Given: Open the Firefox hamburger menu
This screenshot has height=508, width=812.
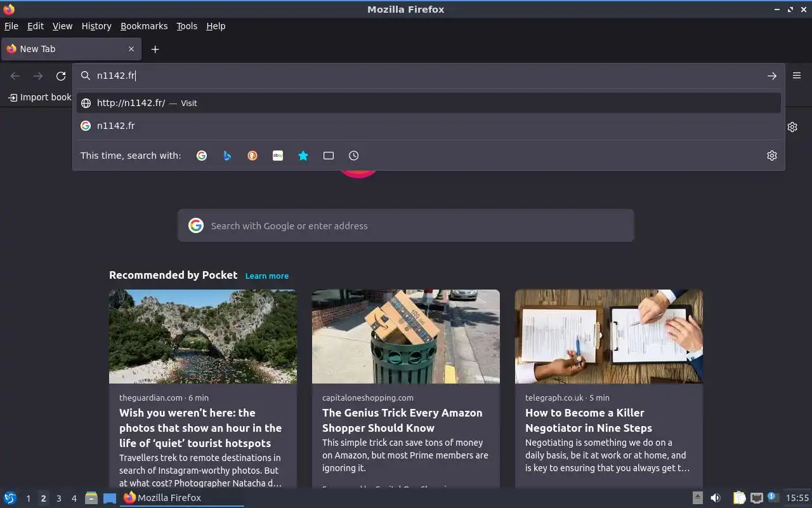Looking at the screenshot, I should point(797,76).
